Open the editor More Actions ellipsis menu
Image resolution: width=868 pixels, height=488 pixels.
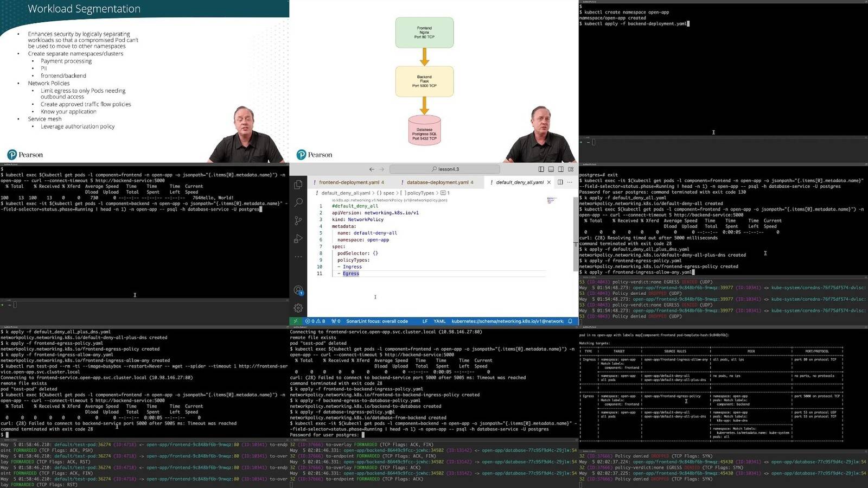(x=570, y=182)
